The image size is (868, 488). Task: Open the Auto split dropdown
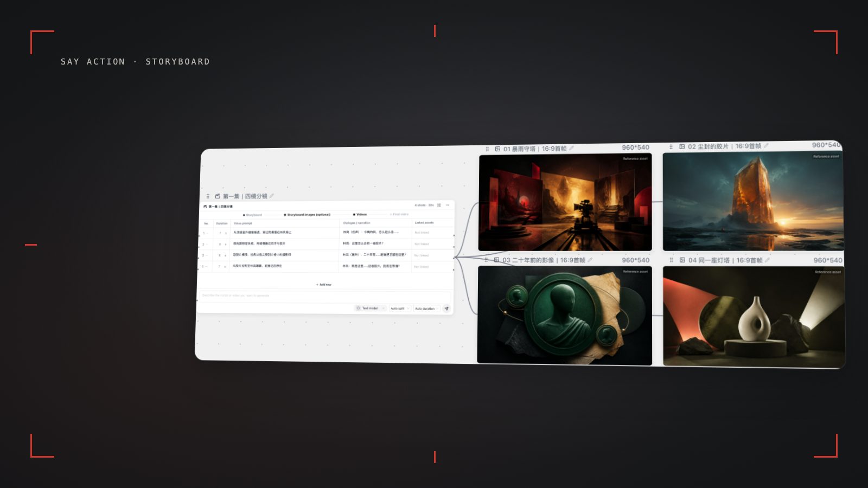pyautogui.click(x=400, y=308)
